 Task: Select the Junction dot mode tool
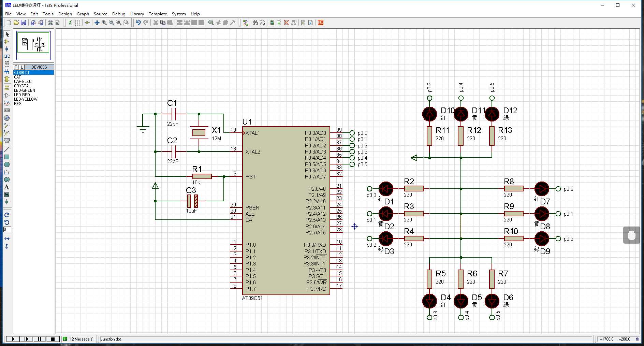click(7, 49)
